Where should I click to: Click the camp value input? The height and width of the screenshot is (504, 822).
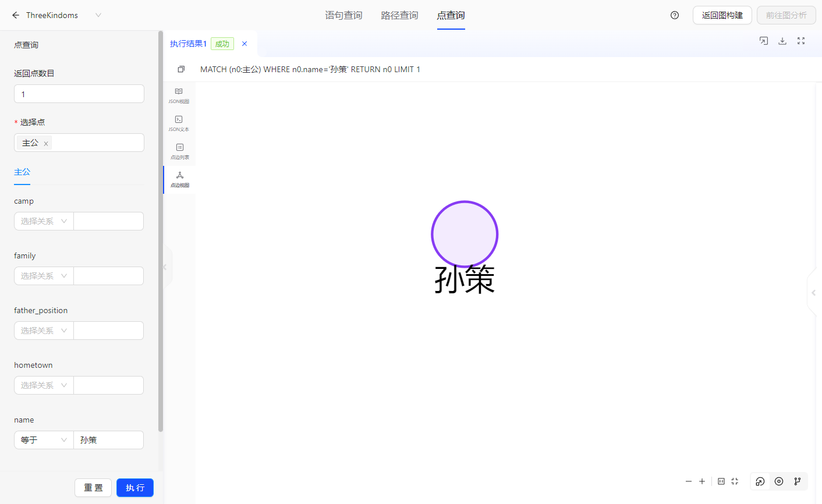pyautogui.click(x=109, y=221)
